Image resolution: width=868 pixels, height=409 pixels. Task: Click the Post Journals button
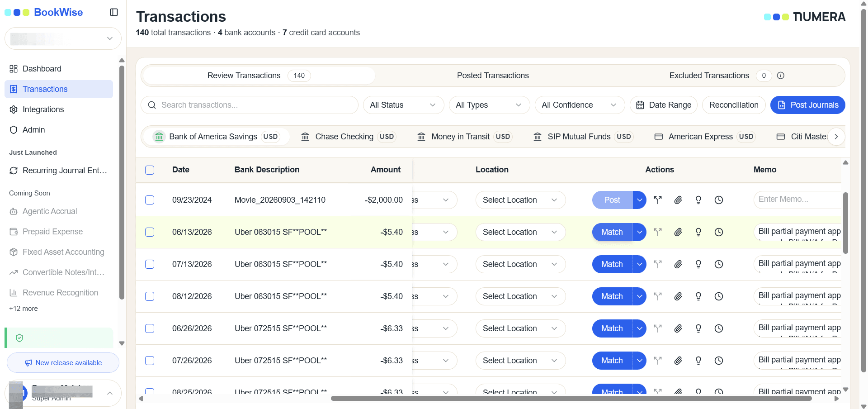coord(808,105)
